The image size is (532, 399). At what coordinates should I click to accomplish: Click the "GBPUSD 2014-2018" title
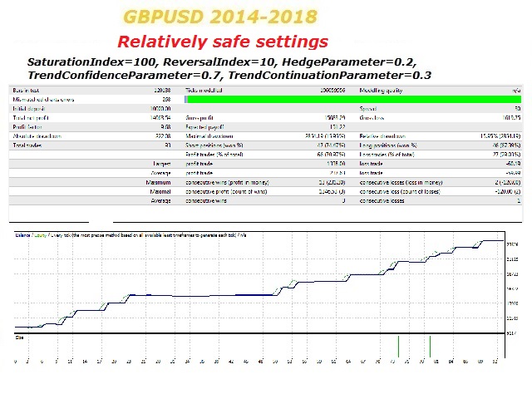point(220,17)
